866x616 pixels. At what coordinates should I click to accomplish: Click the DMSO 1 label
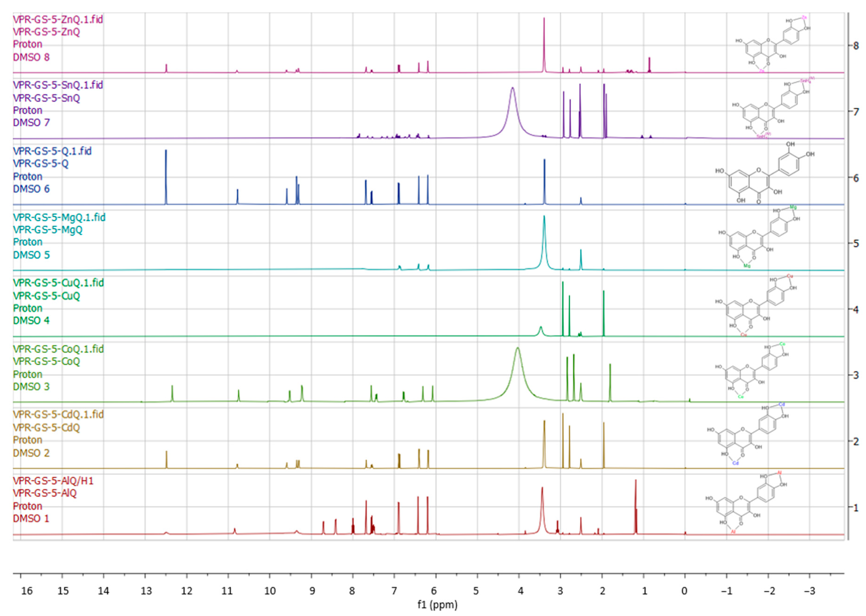tap(31, 519)
